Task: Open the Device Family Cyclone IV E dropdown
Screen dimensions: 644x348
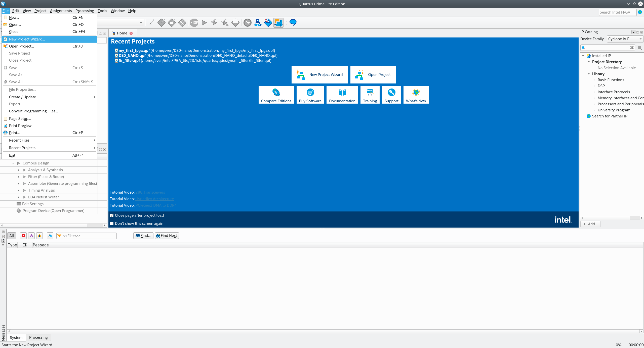Action: 625,39
